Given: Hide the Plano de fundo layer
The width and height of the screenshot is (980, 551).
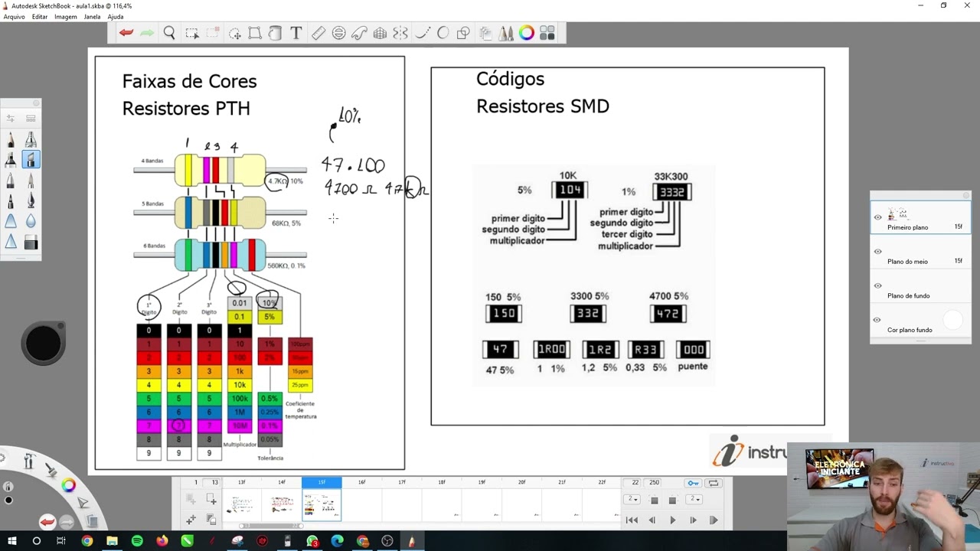Looking at the screenshot, I should click(x=877, y=285).
